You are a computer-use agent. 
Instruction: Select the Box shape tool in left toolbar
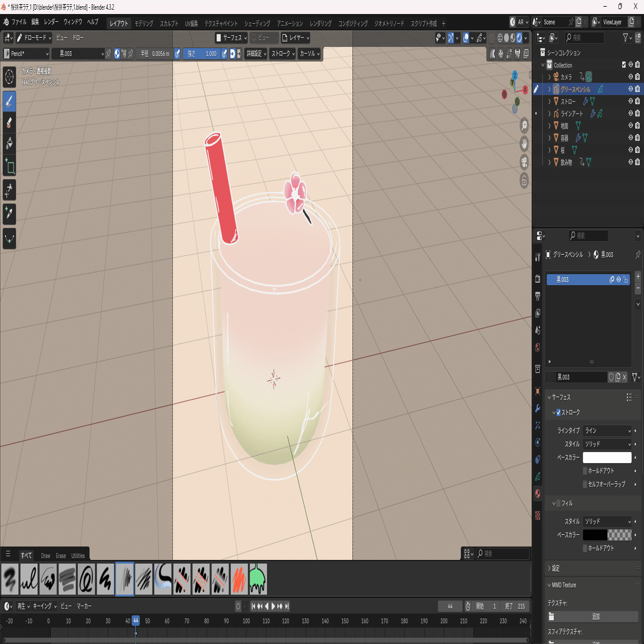click(10, 166)
